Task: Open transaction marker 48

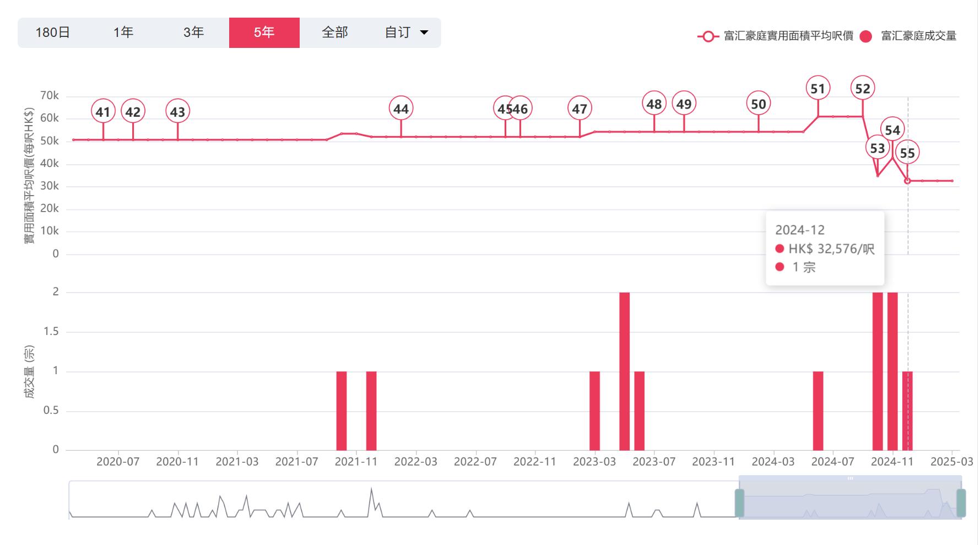Action: [x=654, y=104]
